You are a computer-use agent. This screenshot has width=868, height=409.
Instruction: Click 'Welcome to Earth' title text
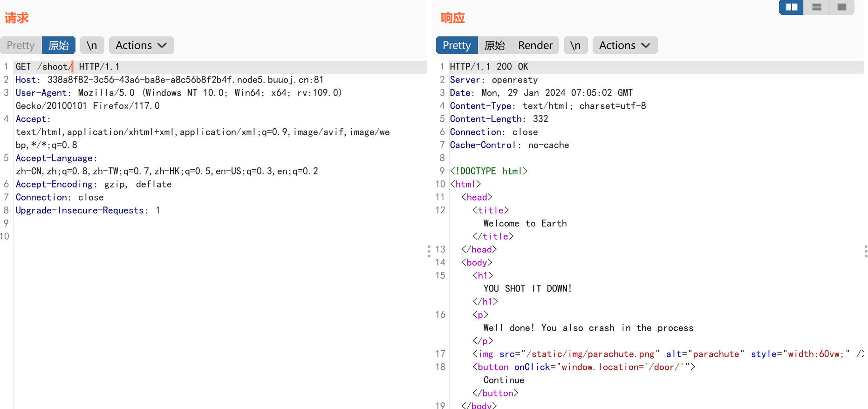(525, 223)
